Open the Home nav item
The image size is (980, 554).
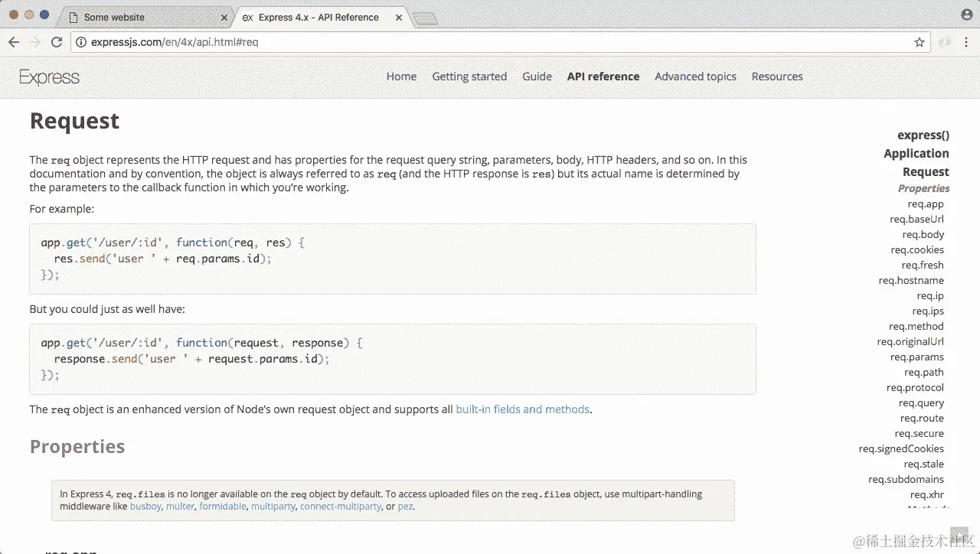[402, 77]
